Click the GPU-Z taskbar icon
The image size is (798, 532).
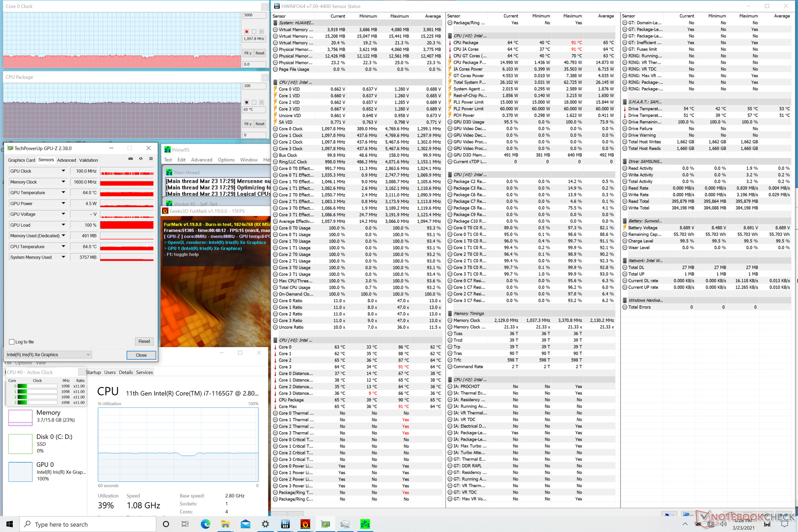point(325,524)
